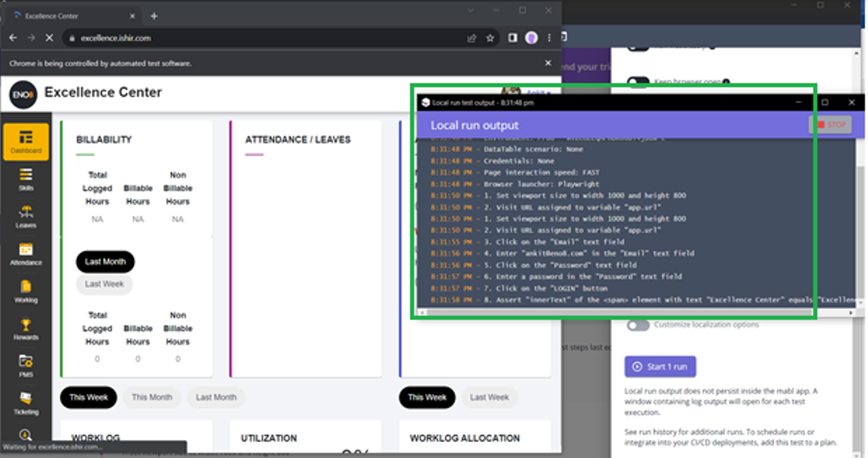This screenshot has width=868, height=458.
Task: Open Chrome three-dot menu
Action: 549,38
